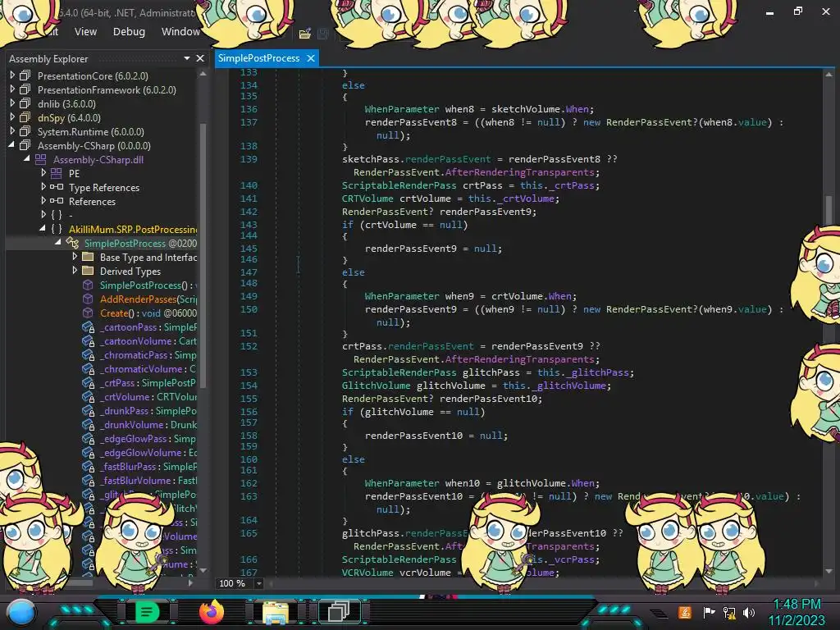Image resolution: width=840 pixels, height=630 pixels.
Task: Click the Derived Types folder icon
Action: (88, 271)
